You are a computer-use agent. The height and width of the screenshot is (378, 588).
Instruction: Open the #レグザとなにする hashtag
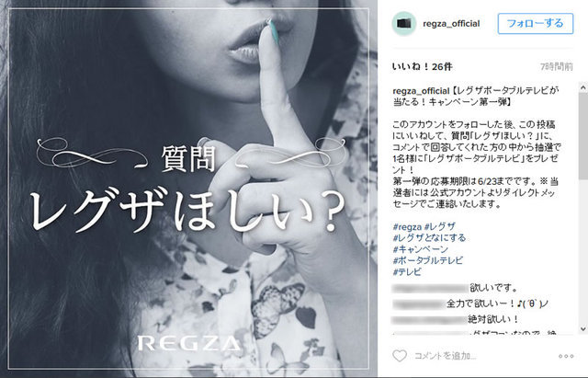point(429,238)
